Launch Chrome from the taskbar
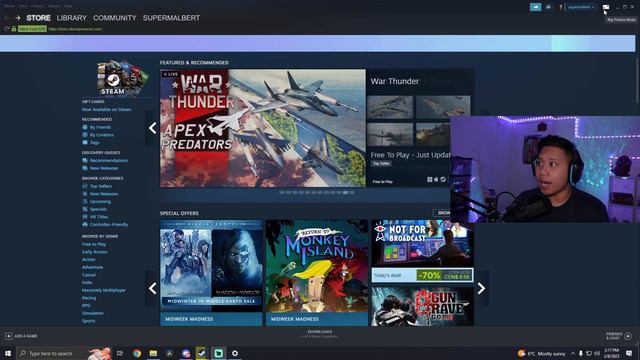This screenshot has height=360, width=640. (x=137, y=353)
